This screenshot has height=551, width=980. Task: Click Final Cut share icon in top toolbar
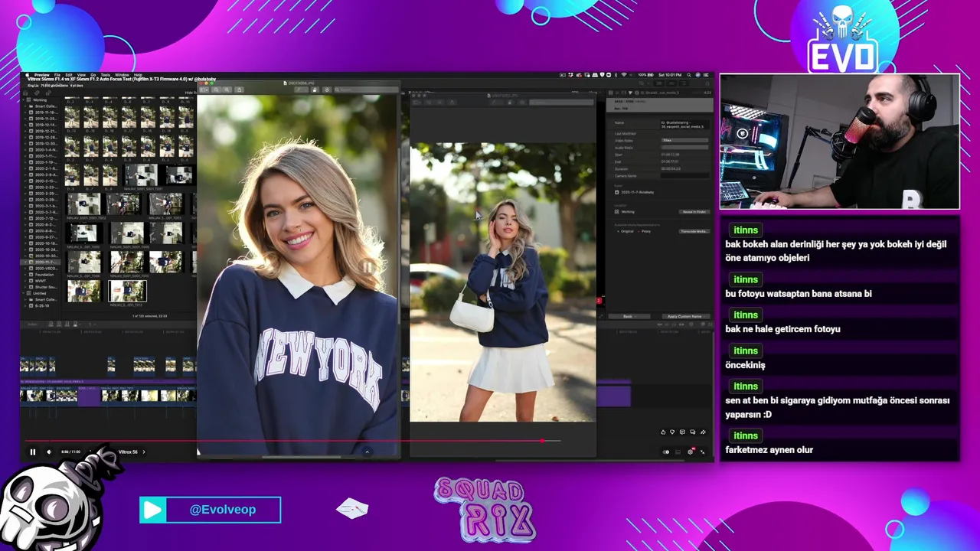tap(707, 83)
